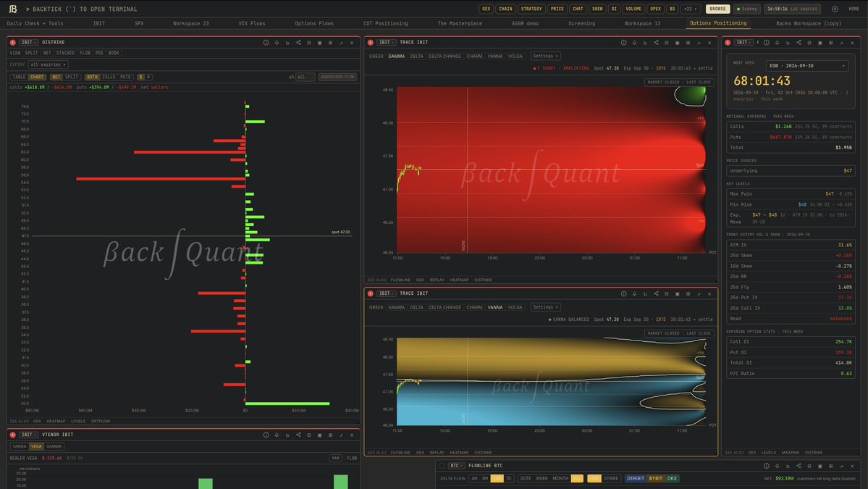Select CHARM greek in lower TRACE panel
The width and height of the screenshot is (868, 489).
pos(474,307)
